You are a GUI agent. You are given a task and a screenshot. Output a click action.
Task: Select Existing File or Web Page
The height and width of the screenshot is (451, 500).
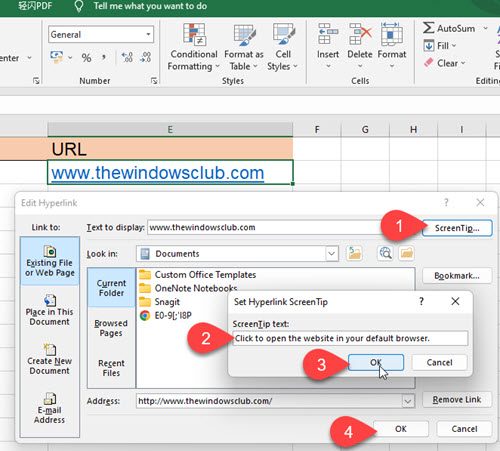pos(50,261)
